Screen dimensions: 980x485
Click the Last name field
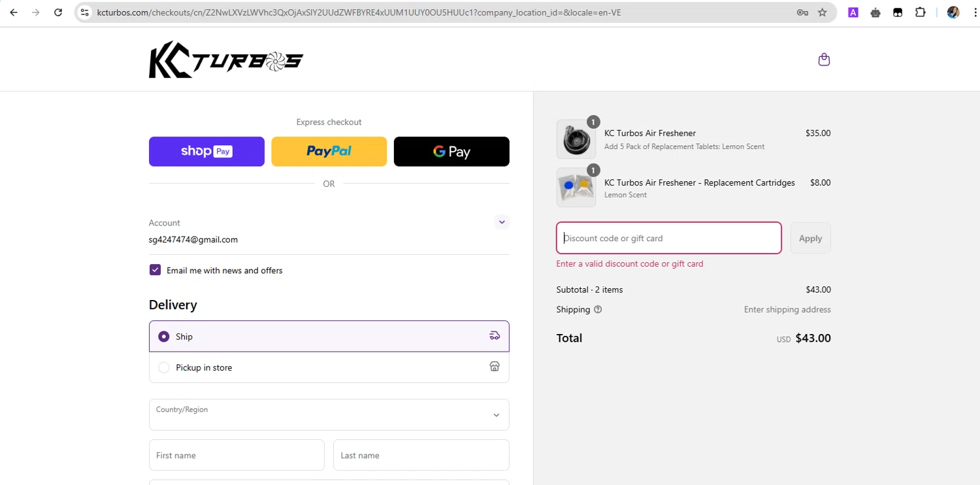[x=421, y=455]
